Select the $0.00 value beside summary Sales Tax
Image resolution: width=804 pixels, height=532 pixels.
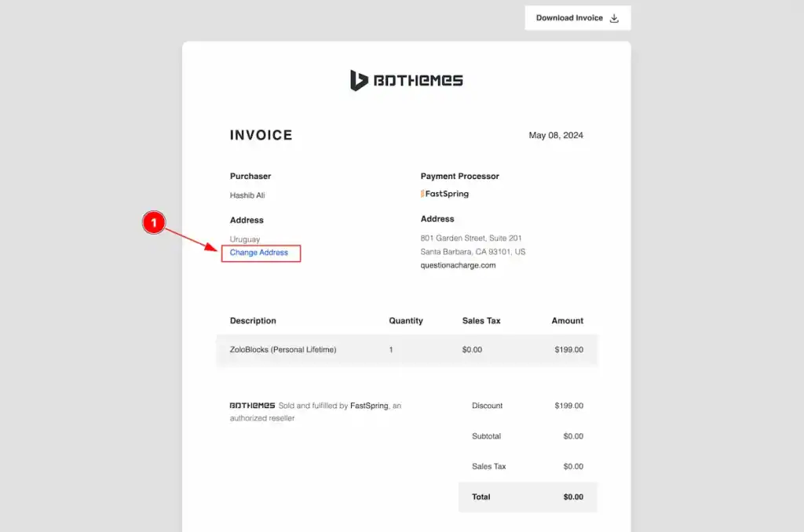pos(573,466)
